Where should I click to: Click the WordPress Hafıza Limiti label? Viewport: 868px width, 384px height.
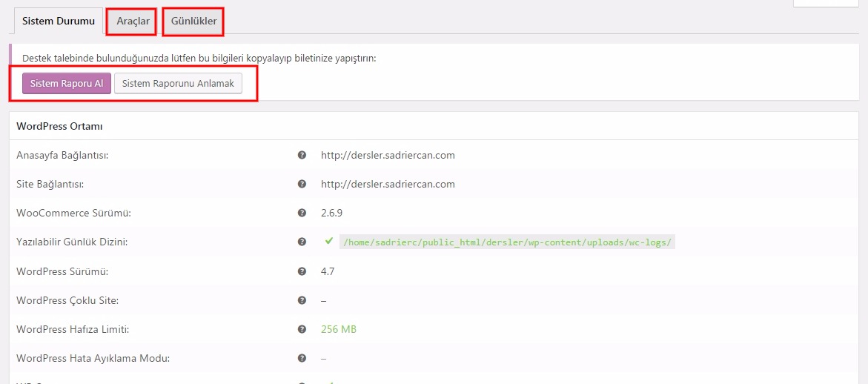click(73, 329)
